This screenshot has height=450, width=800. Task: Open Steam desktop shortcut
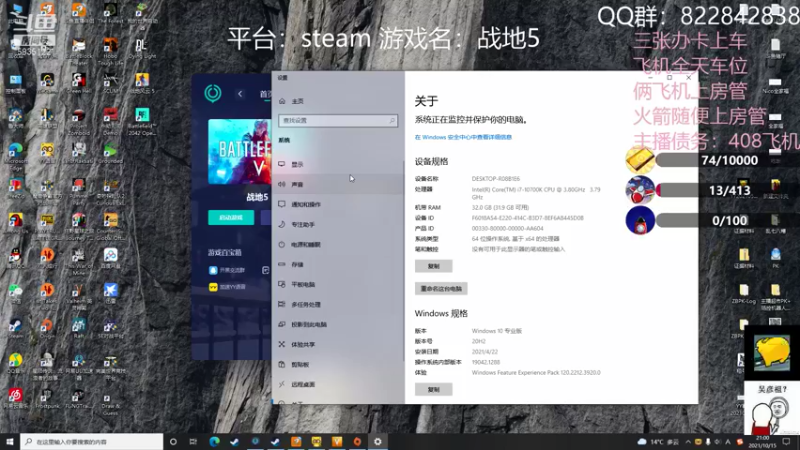point(15,328)
